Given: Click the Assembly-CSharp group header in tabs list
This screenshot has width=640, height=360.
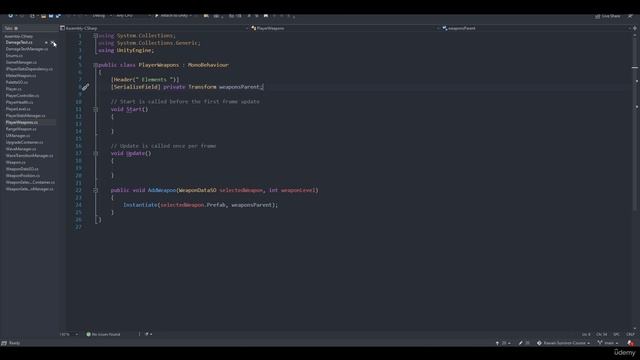Looking at the screenshot, I should pyautogui.click(x=19, y=36).
